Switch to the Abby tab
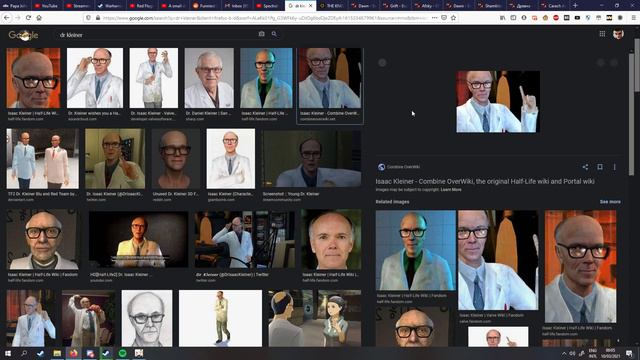 tap(427, 6)
